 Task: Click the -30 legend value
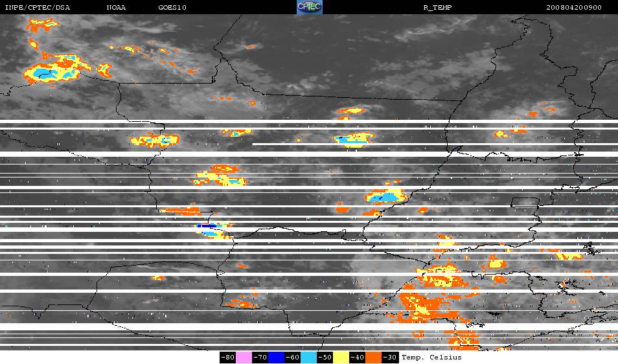click(389, 358)
